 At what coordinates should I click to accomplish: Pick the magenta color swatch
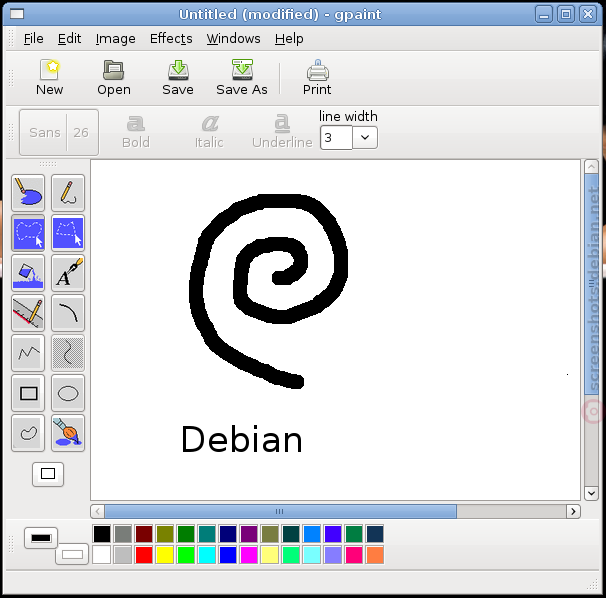(x=249, y=555)
